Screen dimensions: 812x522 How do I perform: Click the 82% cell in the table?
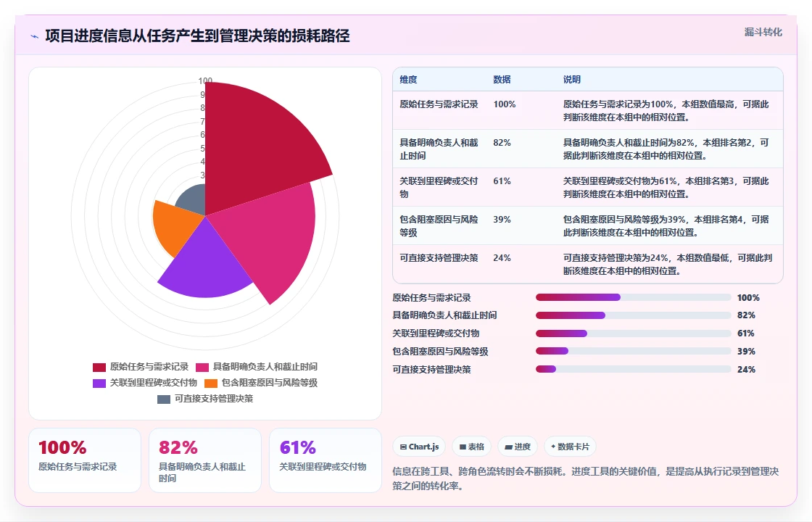click(x=502, y=142)
